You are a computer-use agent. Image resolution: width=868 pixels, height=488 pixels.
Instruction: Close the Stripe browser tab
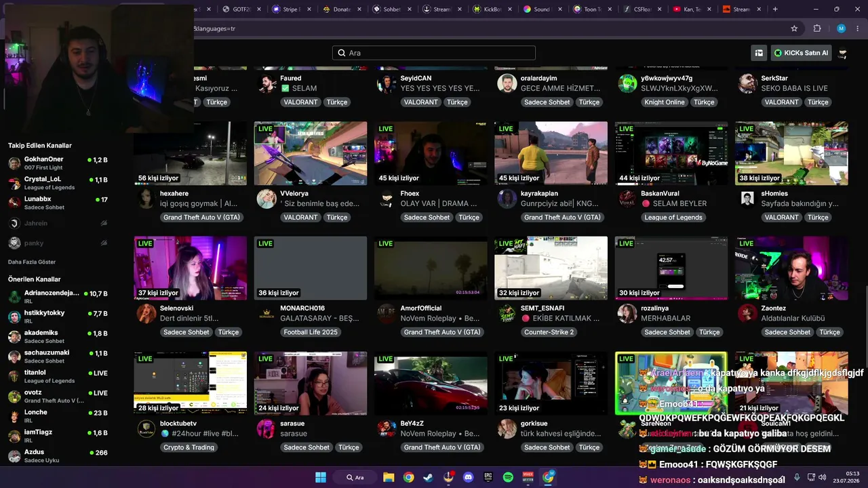tap(310, 9)
